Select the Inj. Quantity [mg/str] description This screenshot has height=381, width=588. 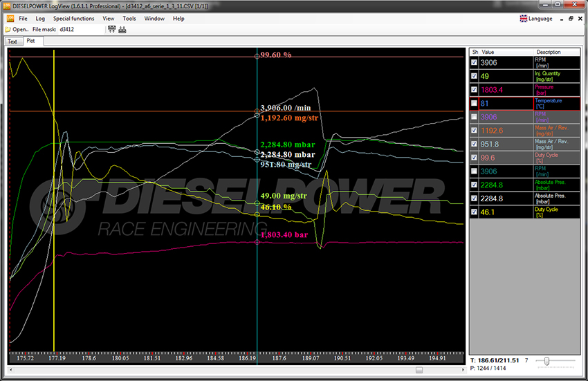point(556,76)
